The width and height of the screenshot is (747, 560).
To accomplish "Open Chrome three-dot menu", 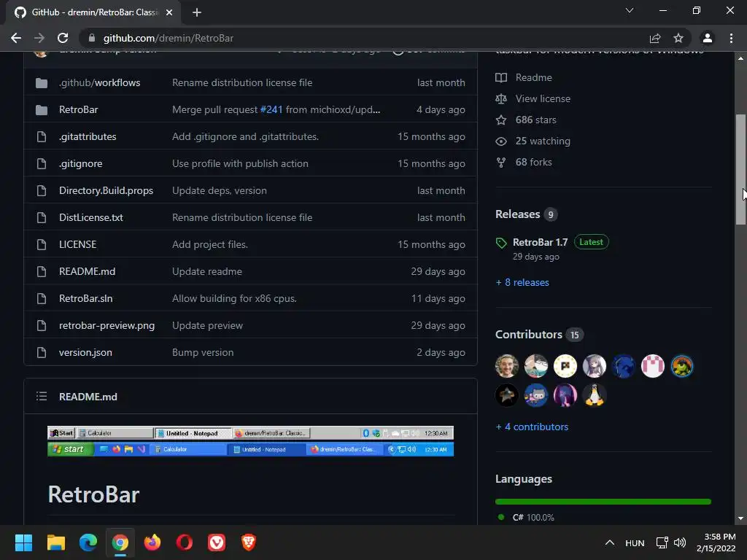I will point(731,38).
